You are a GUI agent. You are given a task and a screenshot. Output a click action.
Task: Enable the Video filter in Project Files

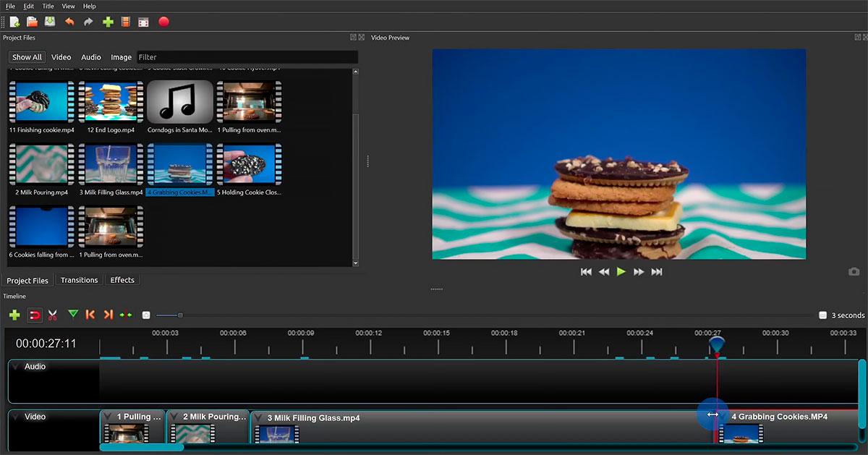click(61, 57)
